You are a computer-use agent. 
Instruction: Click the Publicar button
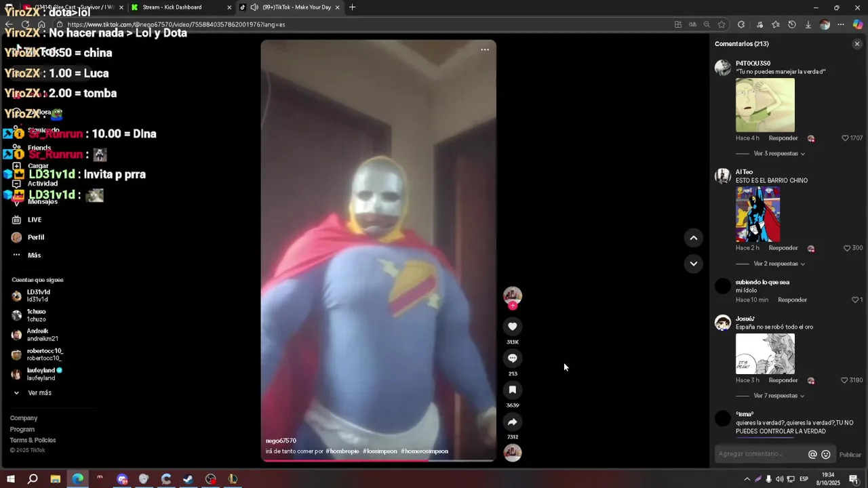click(850, 455)
